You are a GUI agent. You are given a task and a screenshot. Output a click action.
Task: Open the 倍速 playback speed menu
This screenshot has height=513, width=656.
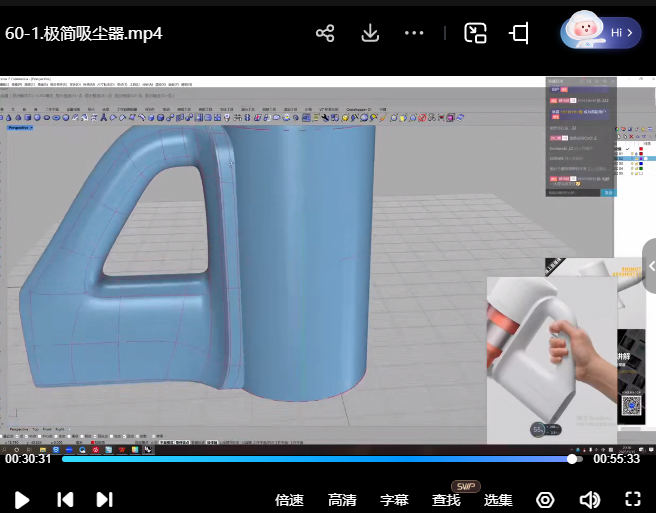pyautogui.click(x=289, y=500)
